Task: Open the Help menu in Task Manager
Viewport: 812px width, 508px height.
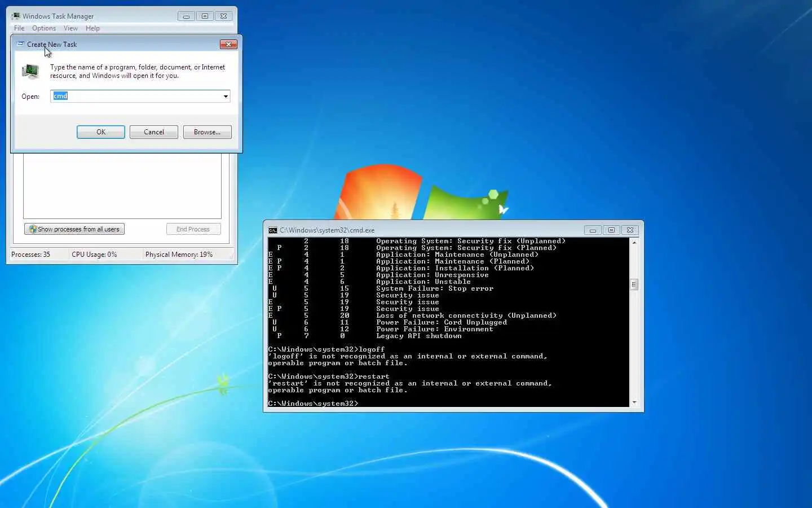Action: click(92, 28)
